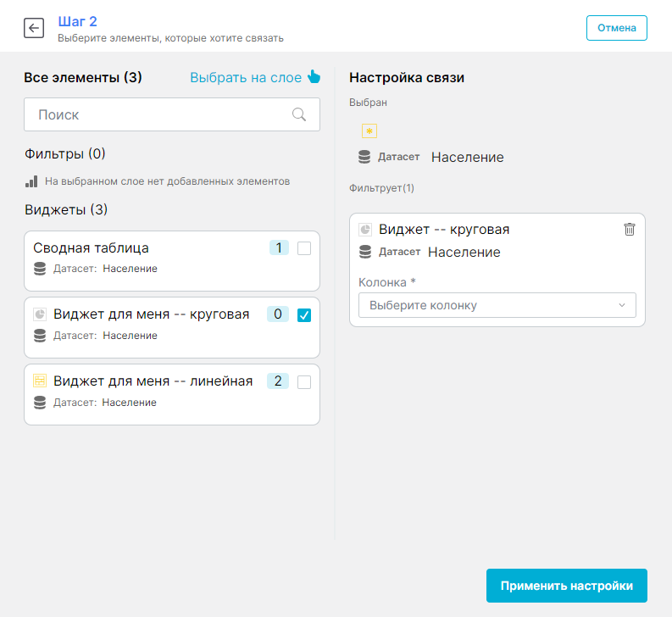Image resolution: width=672 pixels, height=617 pixels.
Task: Click the bar chart icon under Фильтры
Action: (x=31, y=181)
